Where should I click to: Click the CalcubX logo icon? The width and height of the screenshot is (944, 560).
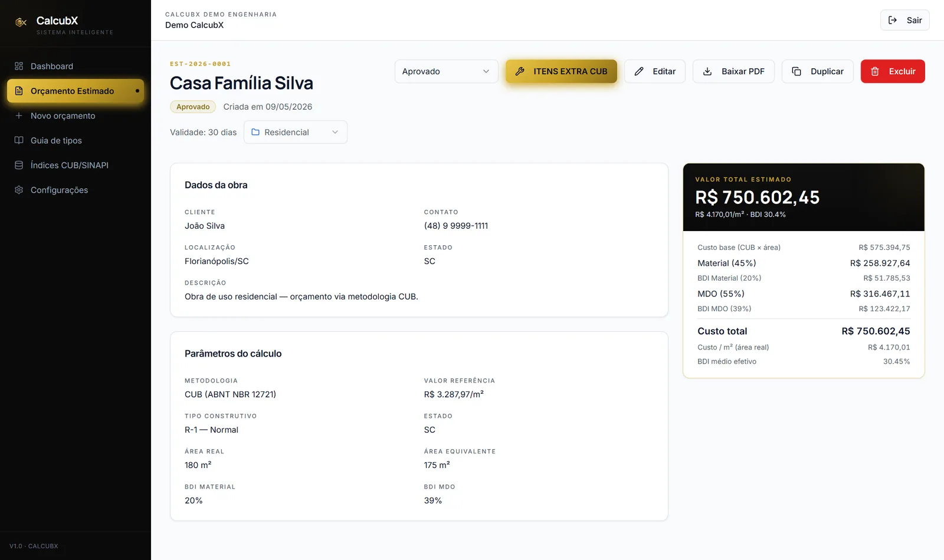[x=21, y=22]
